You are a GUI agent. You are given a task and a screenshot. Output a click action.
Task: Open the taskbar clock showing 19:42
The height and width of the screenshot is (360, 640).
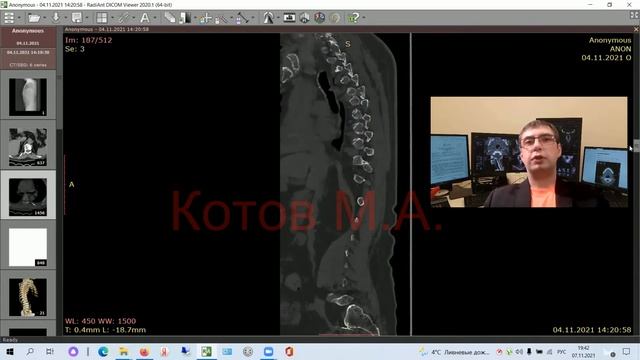(x=584, y=352)
